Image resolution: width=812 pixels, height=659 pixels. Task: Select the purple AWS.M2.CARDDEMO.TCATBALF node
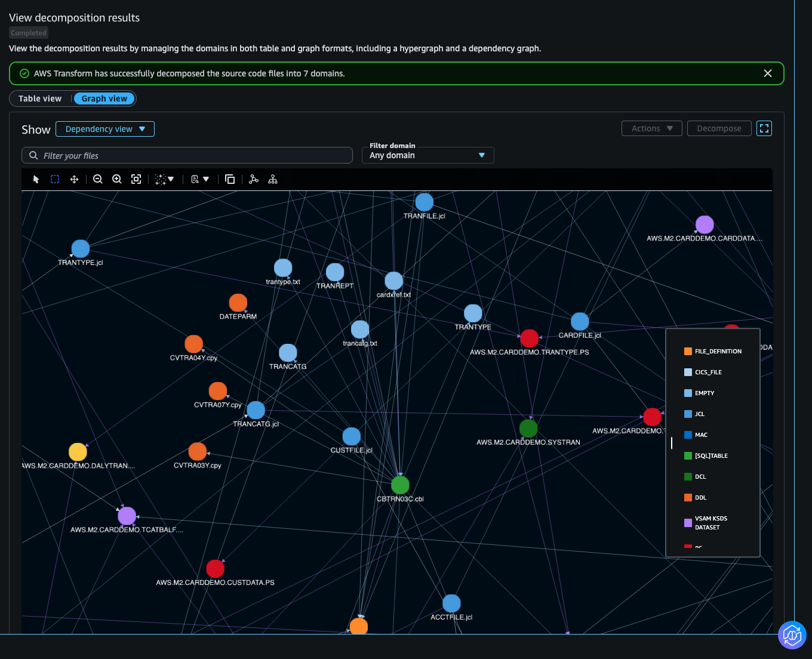point(127,516)
